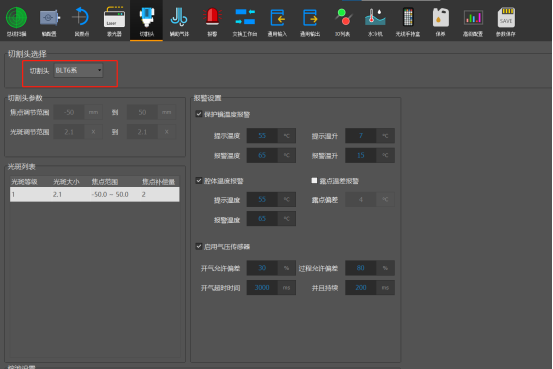
Task: Click the focus range (焦点范围) column header
Action: point(105,182)
